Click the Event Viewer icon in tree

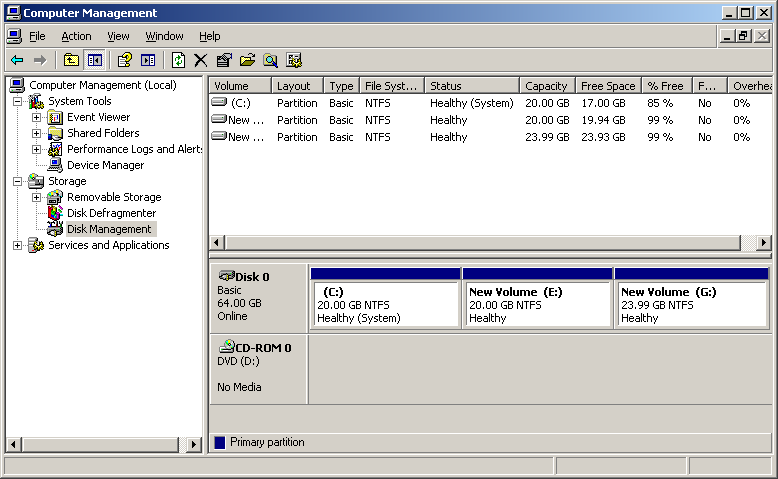(55, 118)
